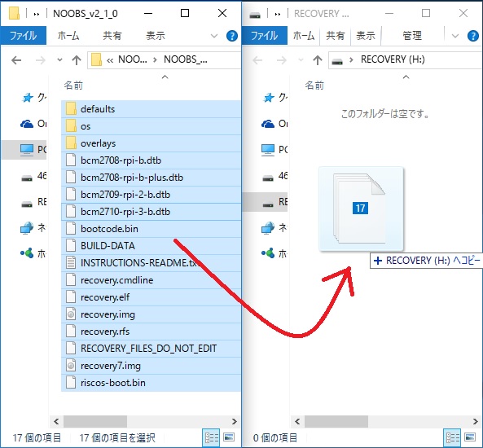Select recovery.elf file
Screen dimensions: 483x448
(151, 297)
